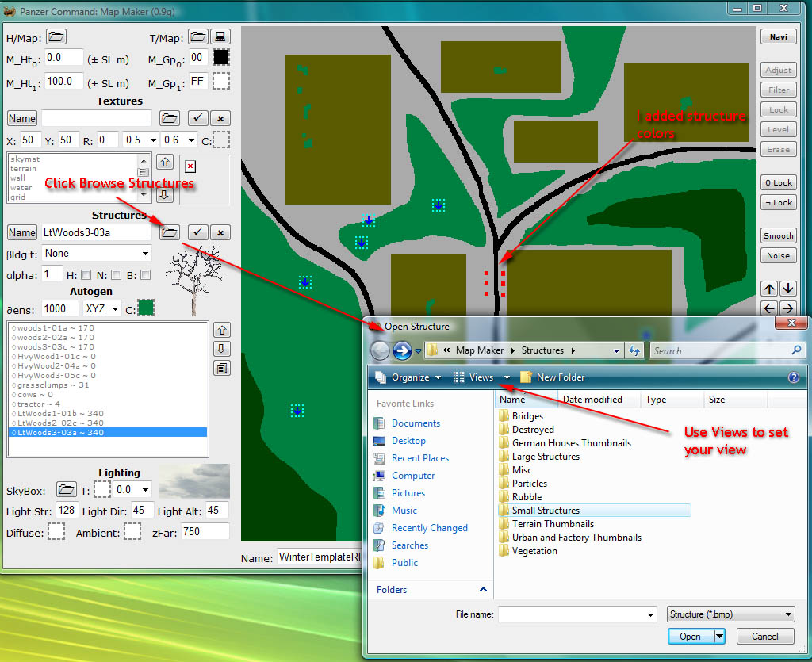Select the Small Structures folder

coord(595,511)
